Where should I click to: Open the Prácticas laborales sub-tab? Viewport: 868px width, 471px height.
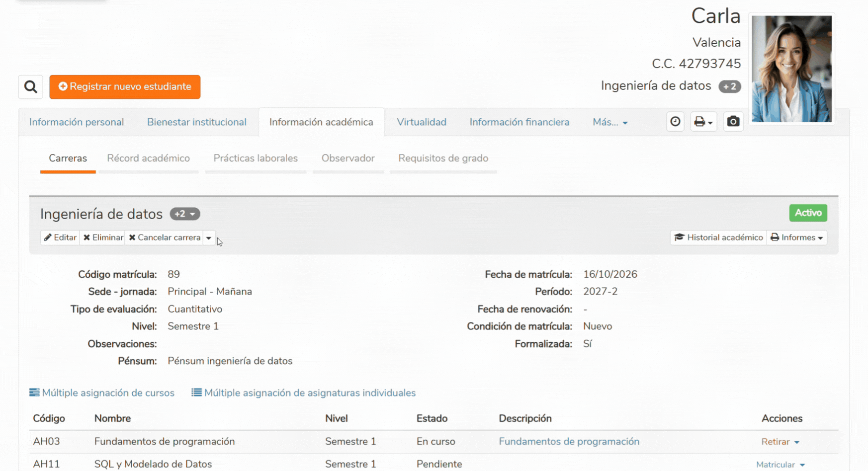coord(256,158)
